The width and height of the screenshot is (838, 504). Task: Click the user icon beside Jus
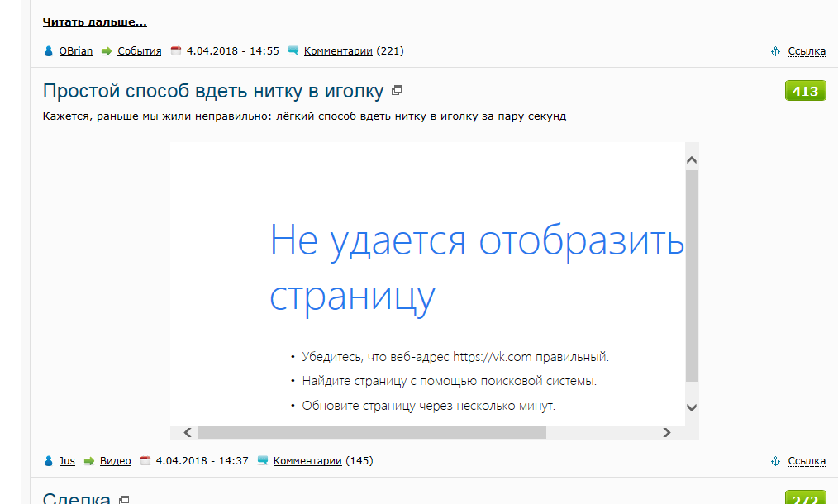[49, 461]
